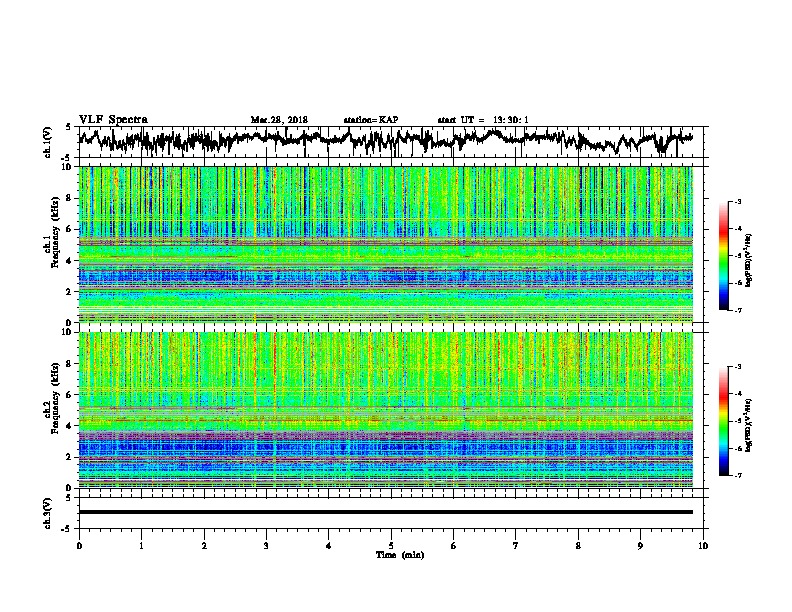Click time axis tick label "4"

tap(329, 545)
